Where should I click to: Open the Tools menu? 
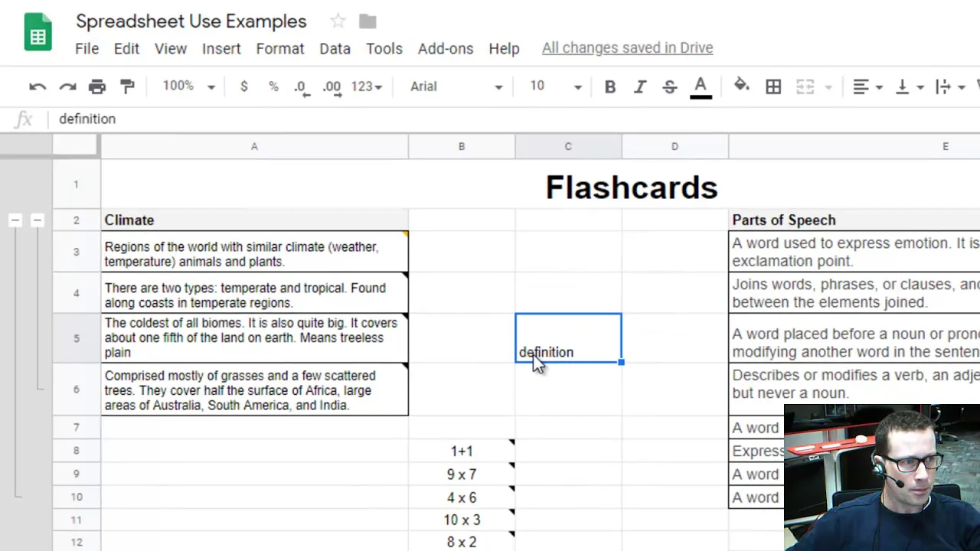(x=384, y=48)
